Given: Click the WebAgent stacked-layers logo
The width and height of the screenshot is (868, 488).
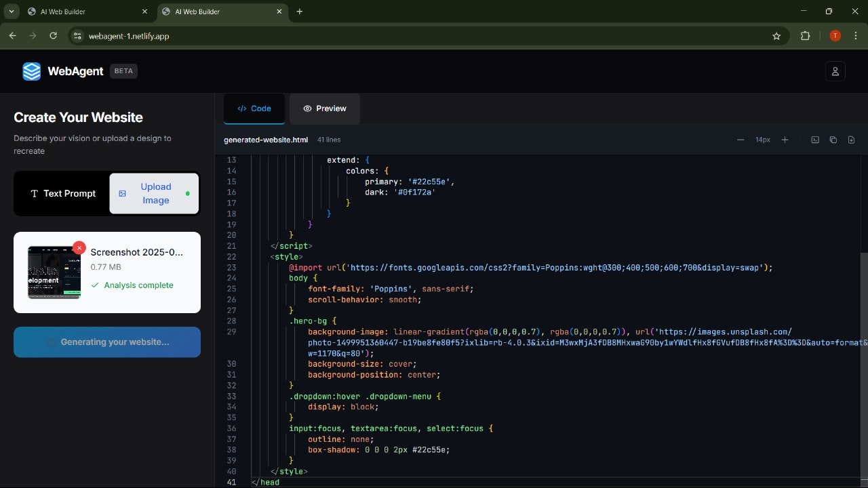Looking at the screenshot, I should coord(31,71).
